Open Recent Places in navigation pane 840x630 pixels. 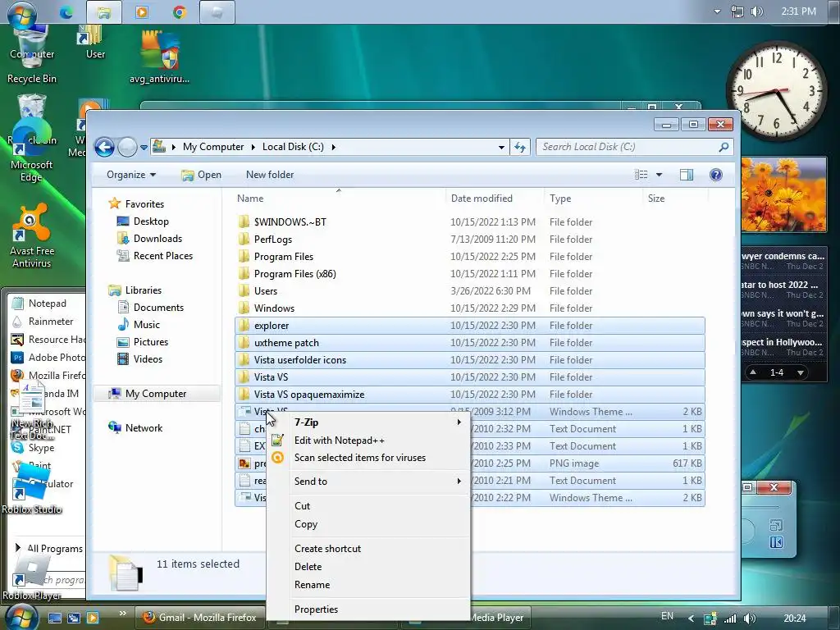click(x=155, y=256)
